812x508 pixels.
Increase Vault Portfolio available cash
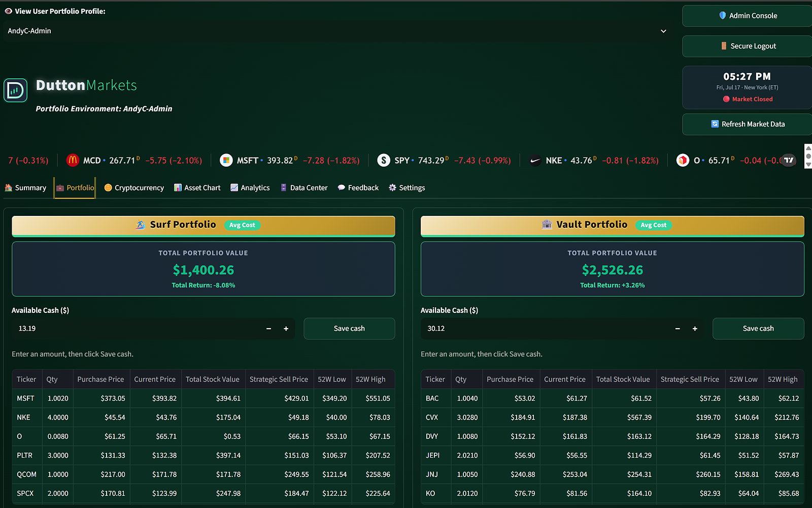pyautogui.click(x=695, y=329)
